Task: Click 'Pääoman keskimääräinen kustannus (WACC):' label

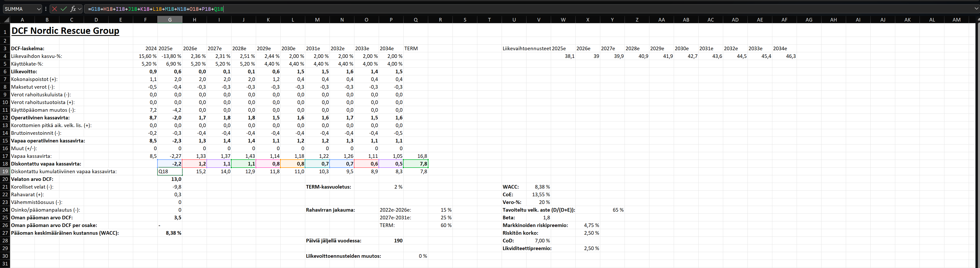Action: 65,233
